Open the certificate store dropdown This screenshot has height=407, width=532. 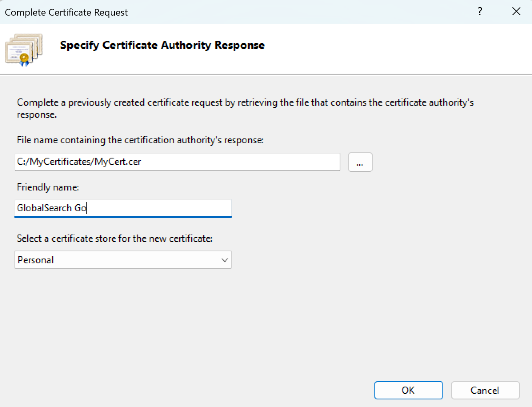[123, 260]
